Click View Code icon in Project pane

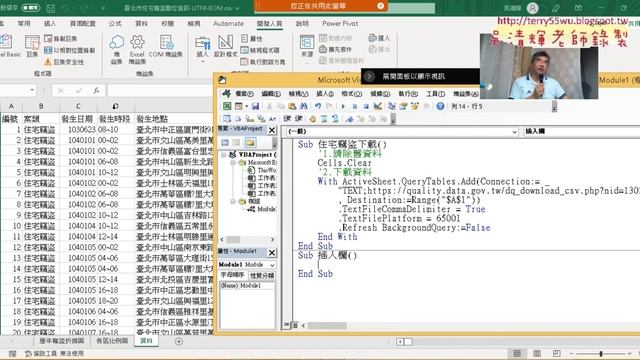(x=225, y=142)
